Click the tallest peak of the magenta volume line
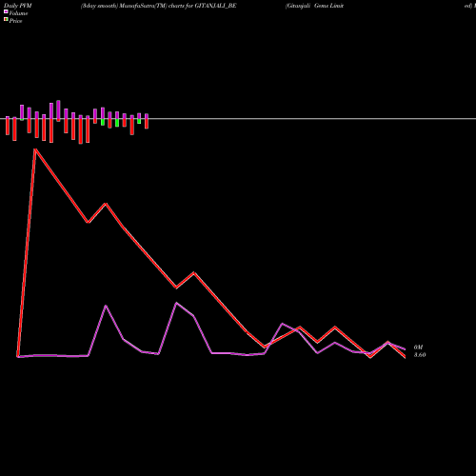476x476 pixels. click(177, 303)
